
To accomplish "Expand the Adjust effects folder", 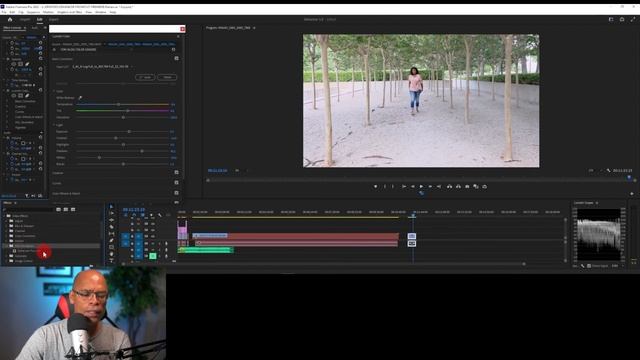I will click(7, 221).
